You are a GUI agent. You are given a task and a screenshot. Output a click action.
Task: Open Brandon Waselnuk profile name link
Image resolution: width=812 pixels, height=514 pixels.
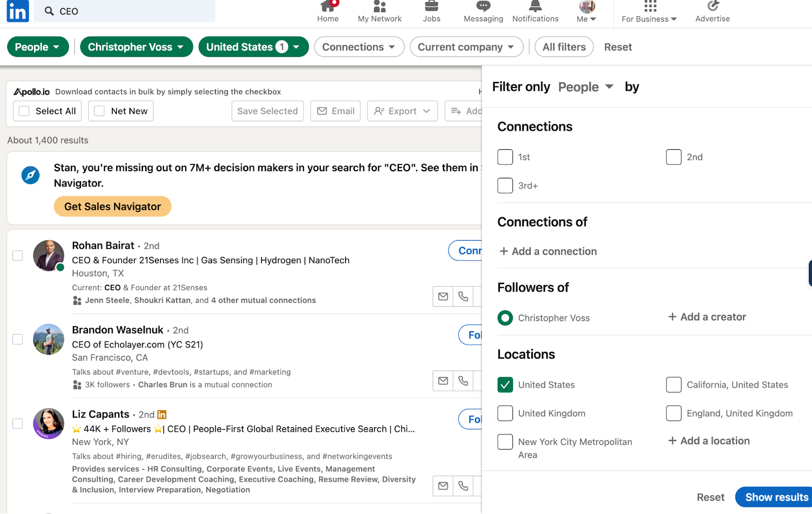point(118,330)
